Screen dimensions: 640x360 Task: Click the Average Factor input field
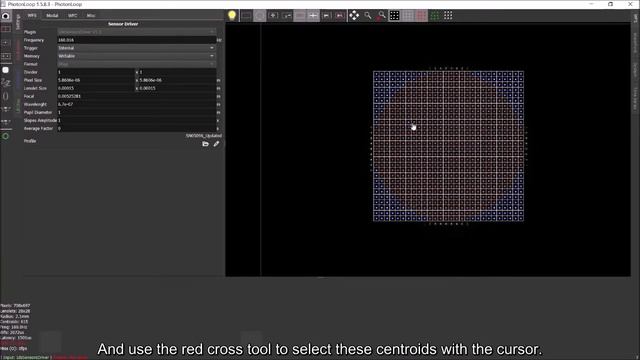tap(136, 129)
